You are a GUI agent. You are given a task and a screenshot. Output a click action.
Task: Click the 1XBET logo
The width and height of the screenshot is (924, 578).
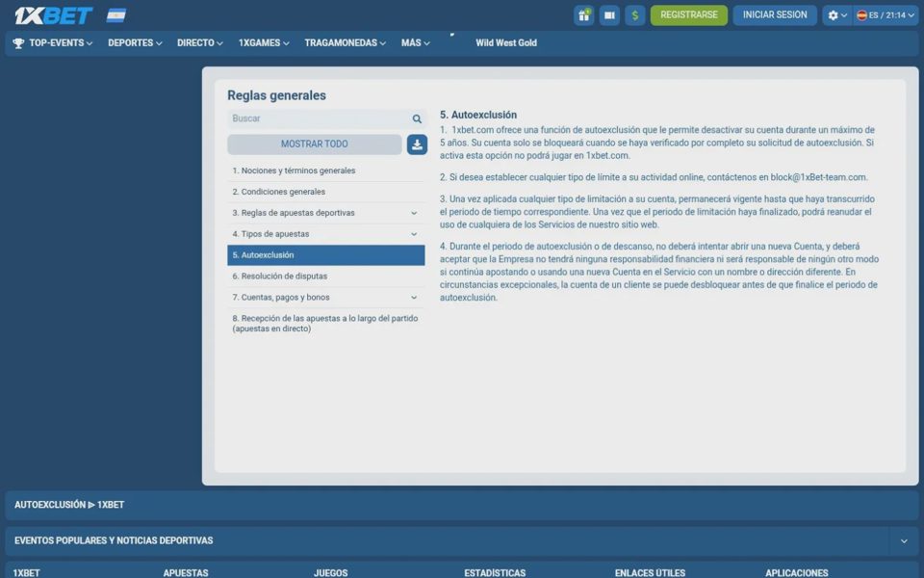[x=53, y=16]
